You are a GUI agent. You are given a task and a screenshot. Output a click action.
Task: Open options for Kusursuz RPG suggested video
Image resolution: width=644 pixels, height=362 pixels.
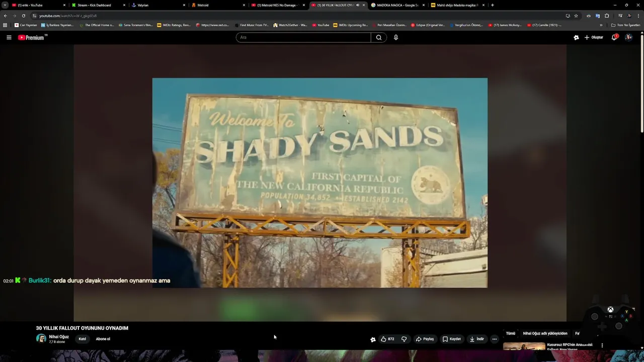602,345
